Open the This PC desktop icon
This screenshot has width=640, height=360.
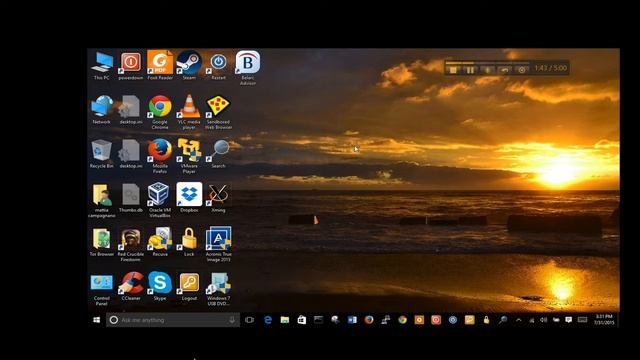coord(102,65)
